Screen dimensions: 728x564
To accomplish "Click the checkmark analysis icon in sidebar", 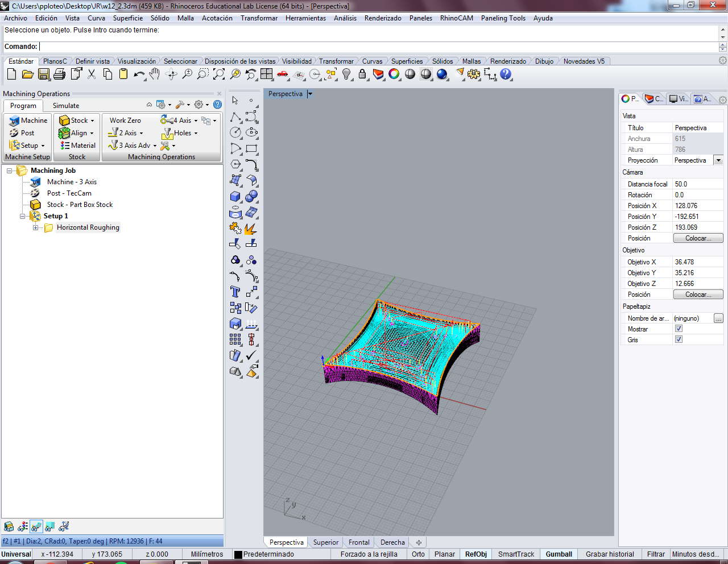I will [251, 355].
